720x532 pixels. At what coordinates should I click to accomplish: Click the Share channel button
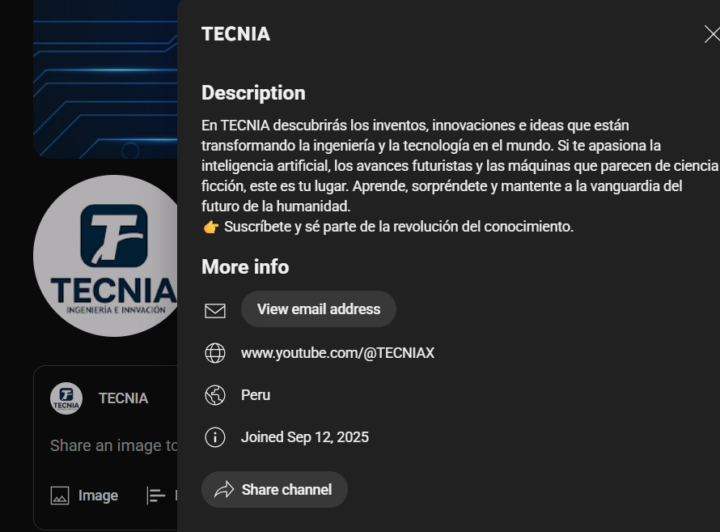275,490
